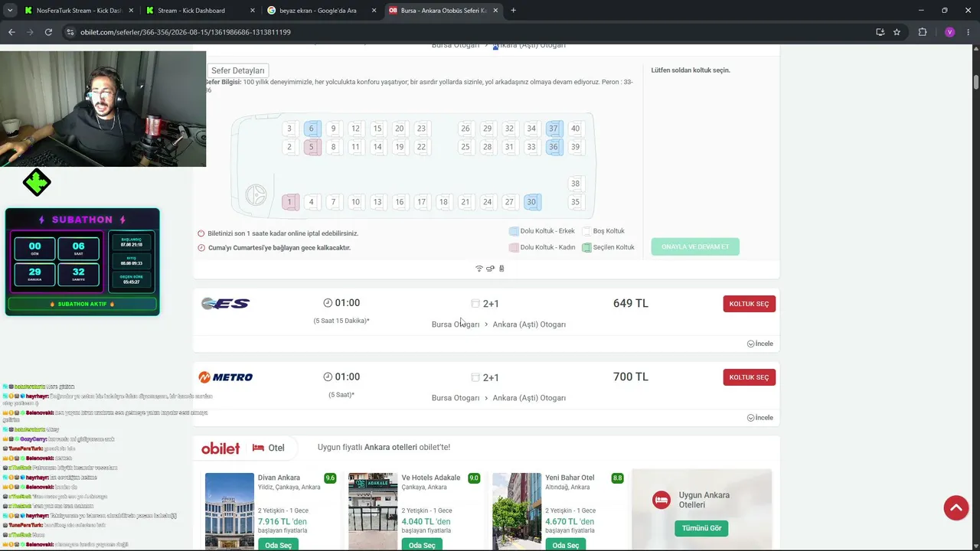This screenshot has width=980, height=551.
Task: Select empty seat 27
Action: [509, 202]
